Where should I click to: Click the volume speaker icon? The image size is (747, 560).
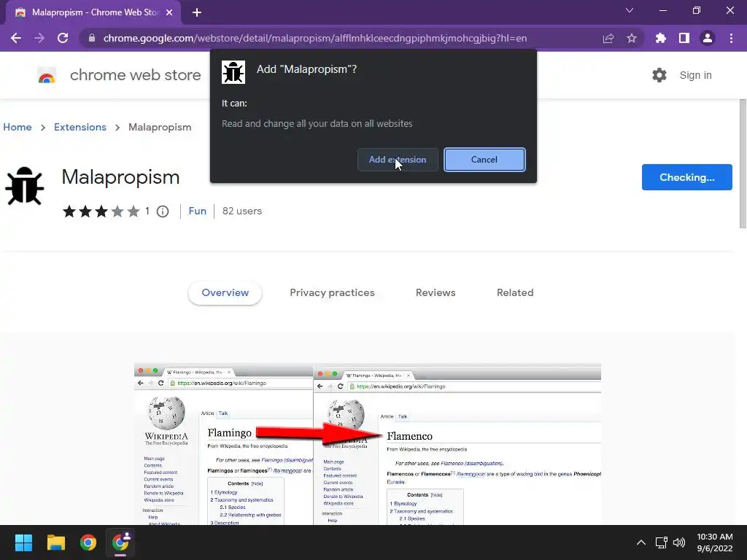pos(679,542)
